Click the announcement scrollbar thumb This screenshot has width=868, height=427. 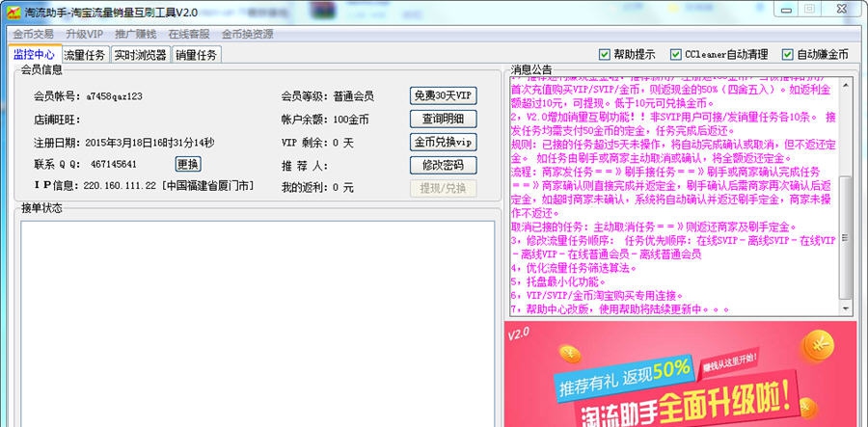(x=845, y=238)
